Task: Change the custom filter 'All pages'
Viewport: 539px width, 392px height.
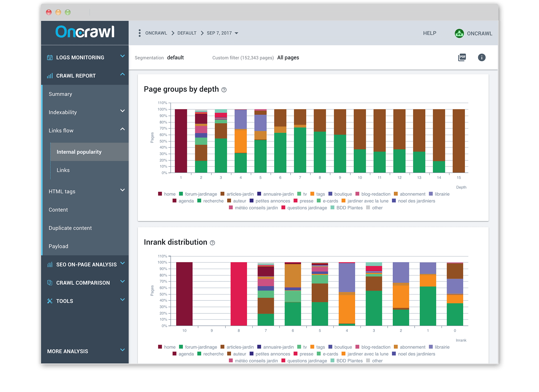Action: click(288, 58)
